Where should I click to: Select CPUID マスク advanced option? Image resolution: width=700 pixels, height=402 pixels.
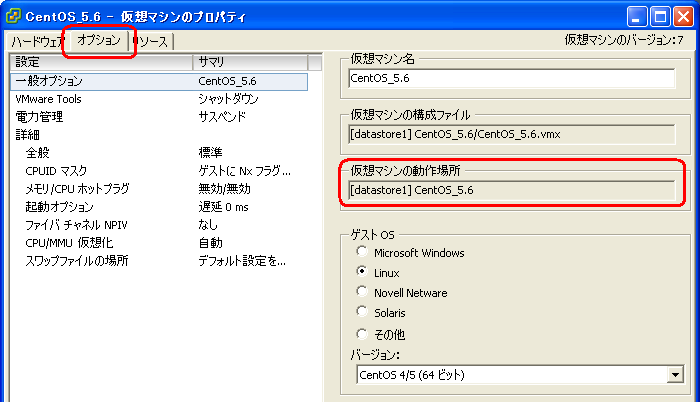coord(56,171)
